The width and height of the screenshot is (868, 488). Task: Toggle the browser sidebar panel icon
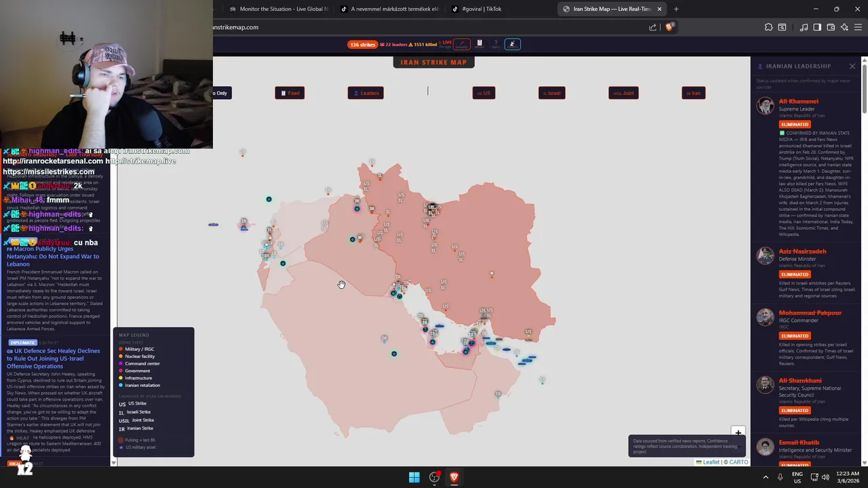(817, 27)
